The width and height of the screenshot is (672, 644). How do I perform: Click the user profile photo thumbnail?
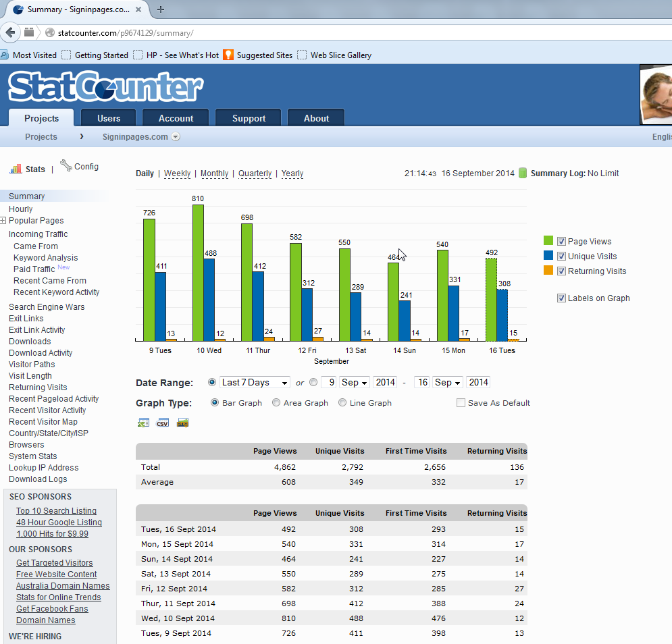656,95
